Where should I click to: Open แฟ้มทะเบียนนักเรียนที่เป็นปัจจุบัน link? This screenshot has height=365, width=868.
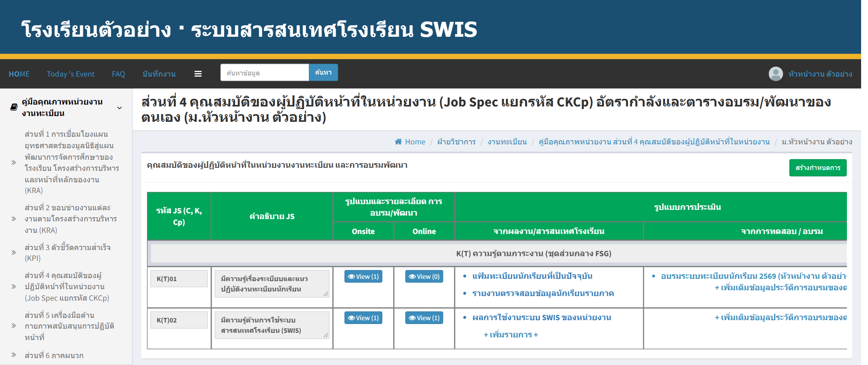532,276
